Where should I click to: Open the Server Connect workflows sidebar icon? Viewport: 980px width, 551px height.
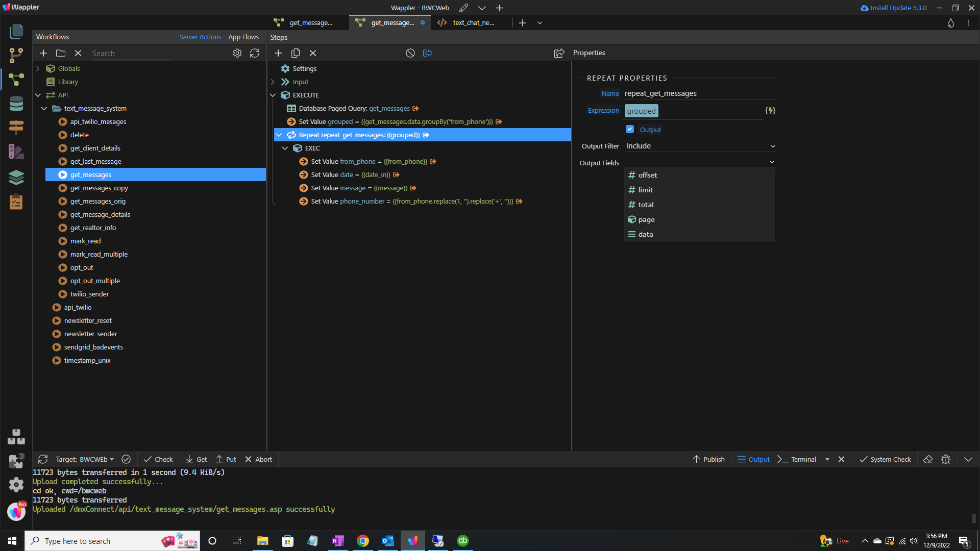[16, 80]
